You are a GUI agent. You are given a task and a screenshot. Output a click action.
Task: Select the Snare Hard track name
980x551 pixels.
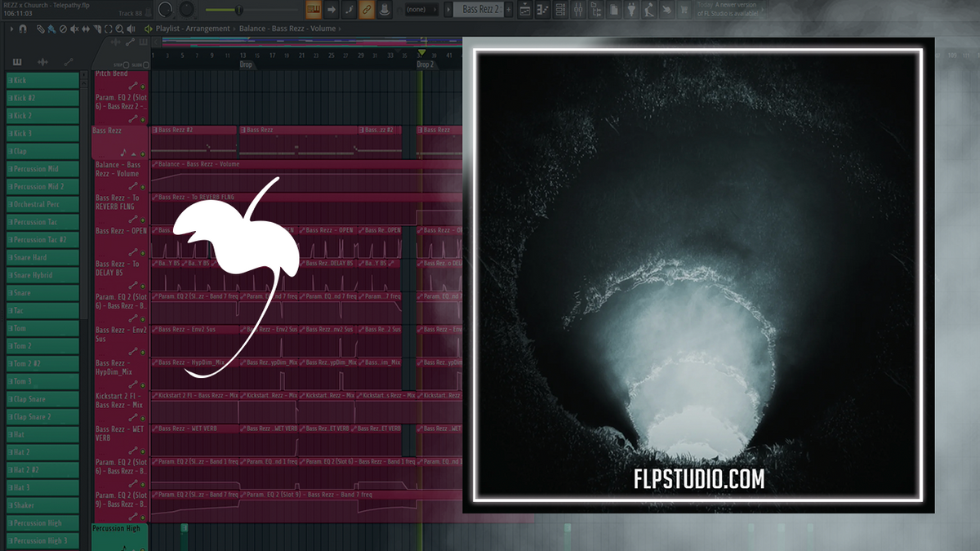tap(33, 256)
